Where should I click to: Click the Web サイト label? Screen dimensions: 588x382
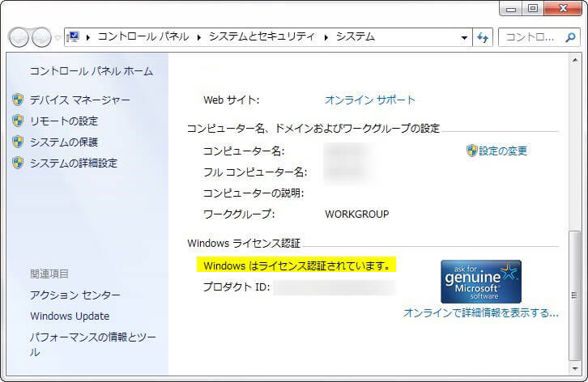[231, 100]
